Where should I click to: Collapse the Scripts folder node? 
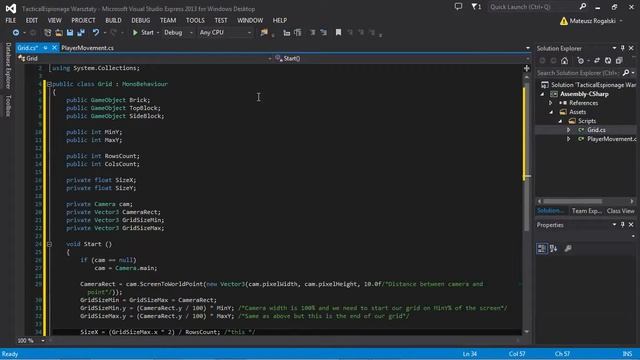click(x=560, y=121)
